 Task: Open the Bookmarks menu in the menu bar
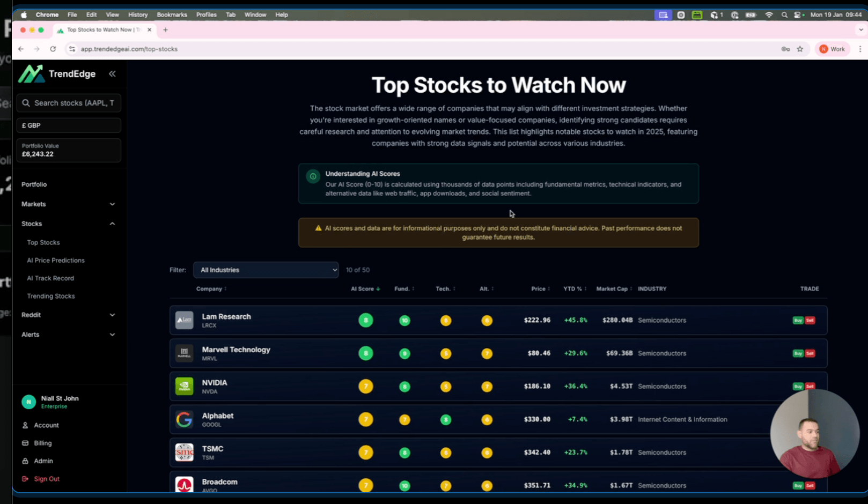172,15
